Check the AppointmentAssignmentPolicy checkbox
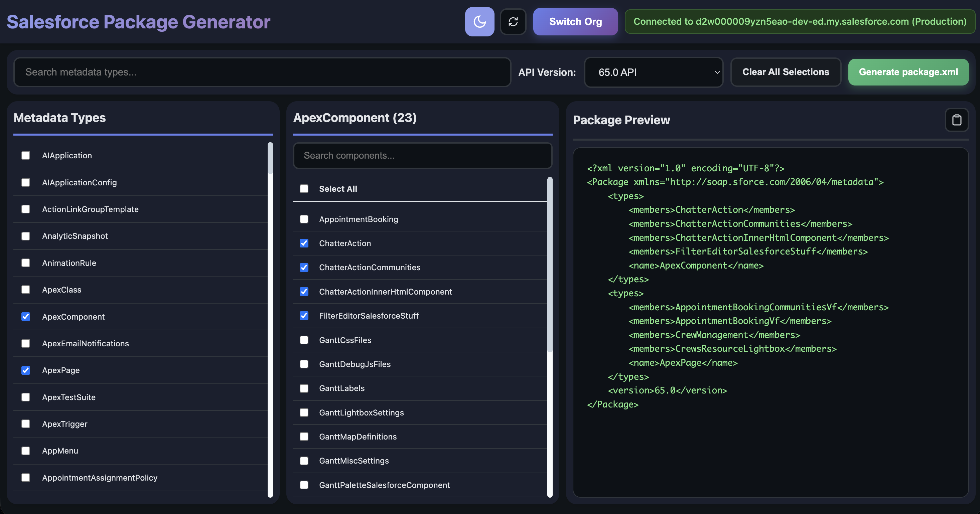 point(26,478)
